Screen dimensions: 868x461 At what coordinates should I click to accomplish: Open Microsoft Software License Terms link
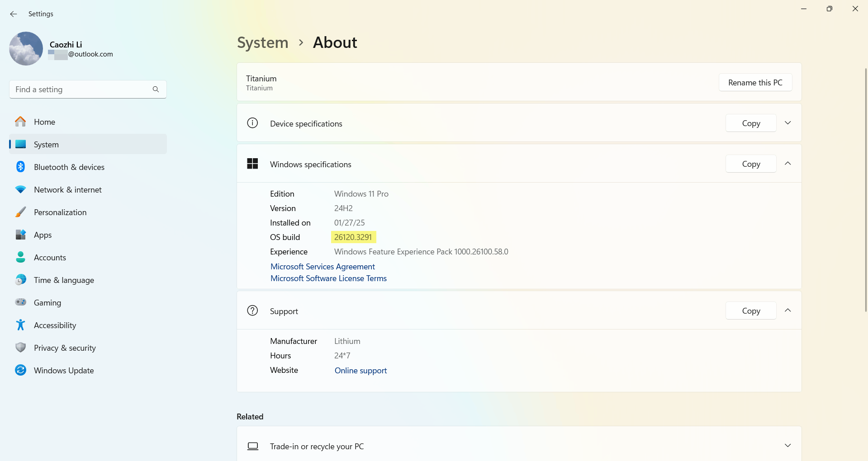pos(328,278)
